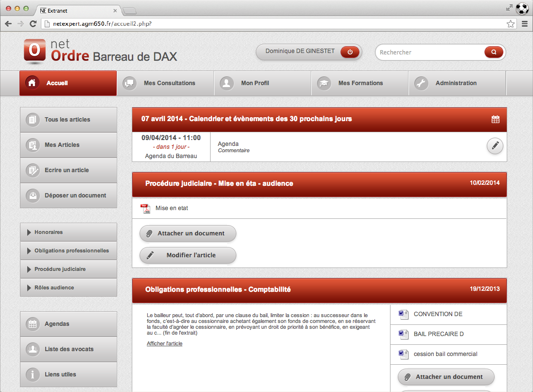Open the Chrome menu hamburger icon
Screen dimensions: 533x392
point(525,24)
